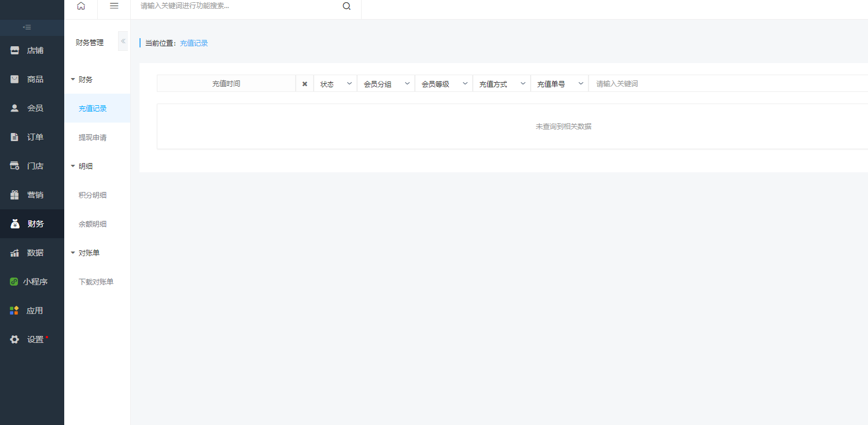This screenshot has width=868, height=425.
Task: Click the 充值记录 breadcrumb link
Action: tap(194, 43)
